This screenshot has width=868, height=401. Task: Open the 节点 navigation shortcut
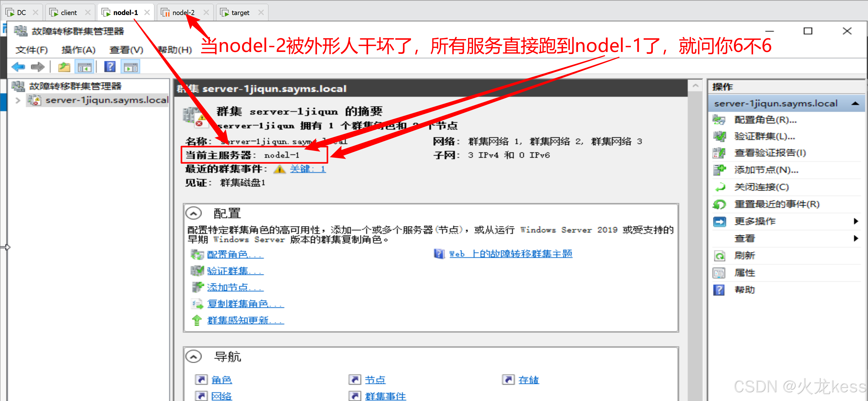click(x=375, y=380)
